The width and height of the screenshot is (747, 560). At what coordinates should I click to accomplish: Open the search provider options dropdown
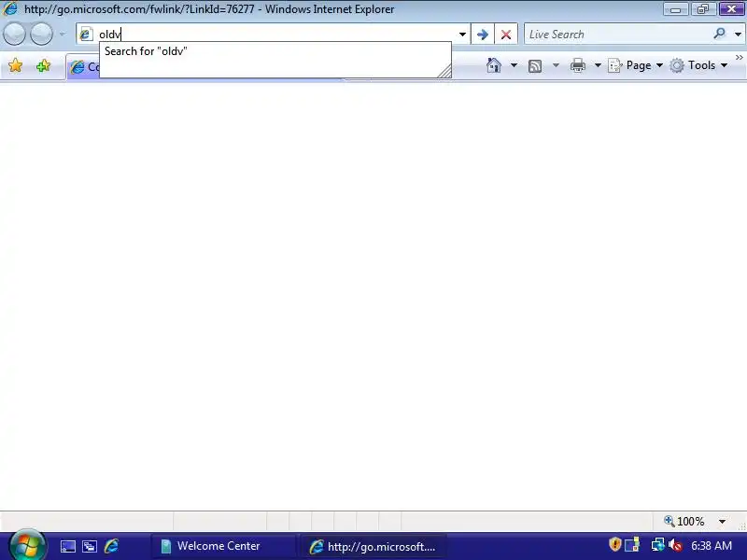[x=738, y=35]
